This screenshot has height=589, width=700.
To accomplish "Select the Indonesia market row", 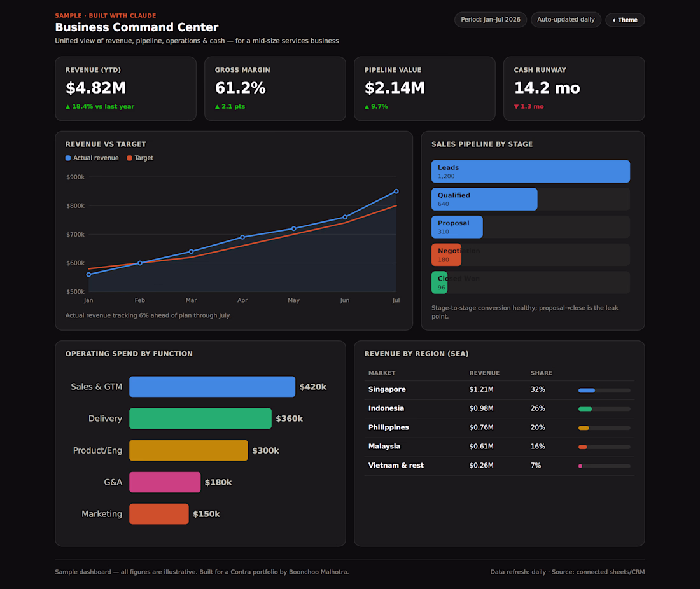I will [x=499, y=409].
